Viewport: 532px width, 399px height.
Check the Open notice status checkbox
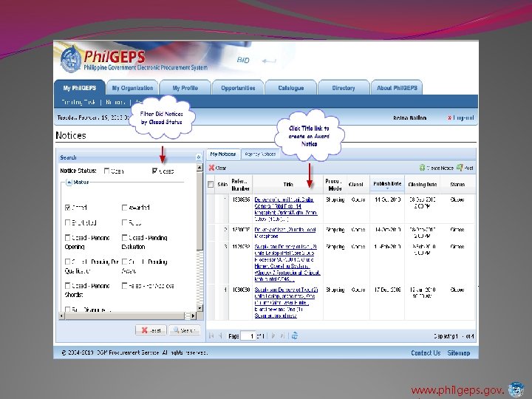pyautogui.click(x=106, y=171)
